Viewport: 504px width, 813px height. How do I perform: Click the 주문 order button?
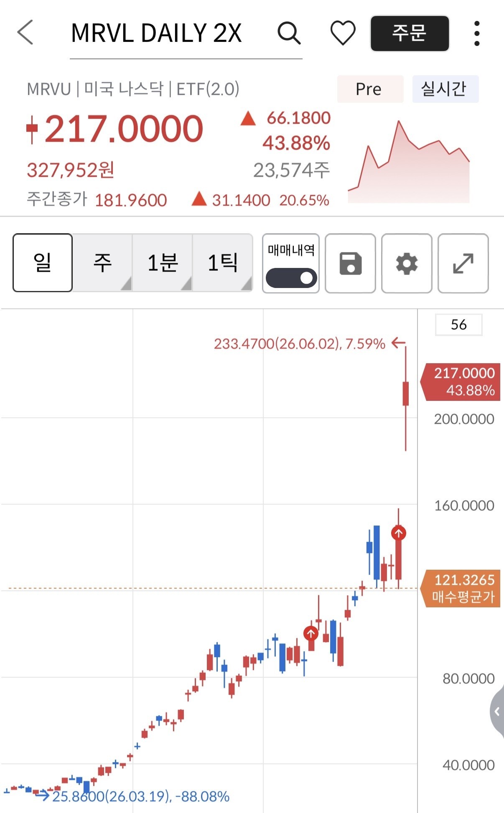[410, 33]
